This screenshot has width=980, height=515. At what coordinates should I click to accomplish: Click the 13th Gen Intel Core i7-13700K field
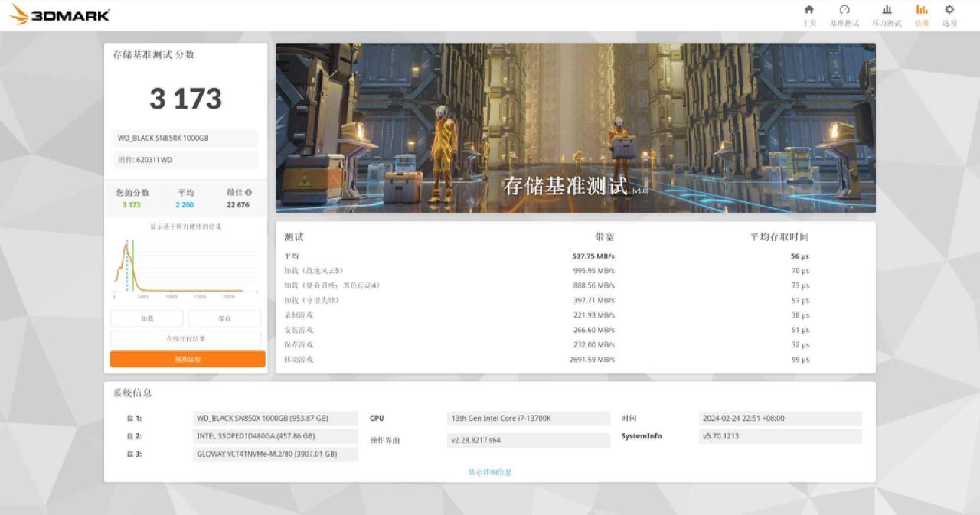(x=528, y=419)
